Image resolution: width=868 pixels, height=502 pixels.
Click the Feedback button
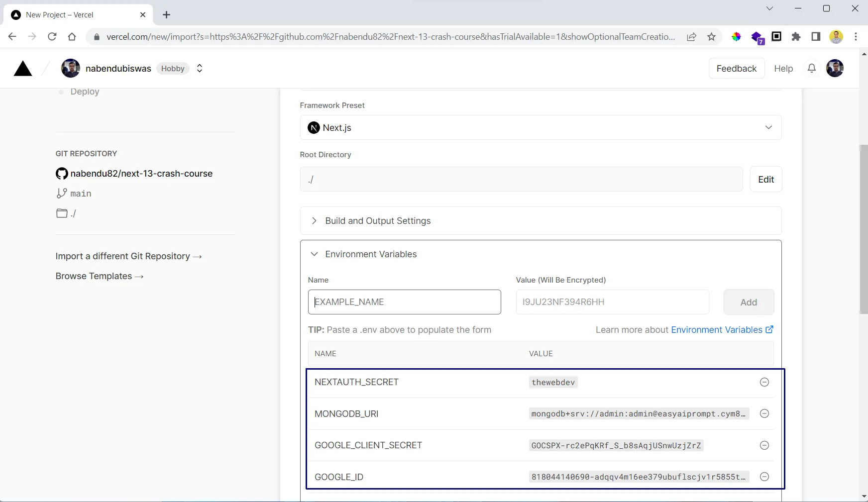click(x=736, y=69)
